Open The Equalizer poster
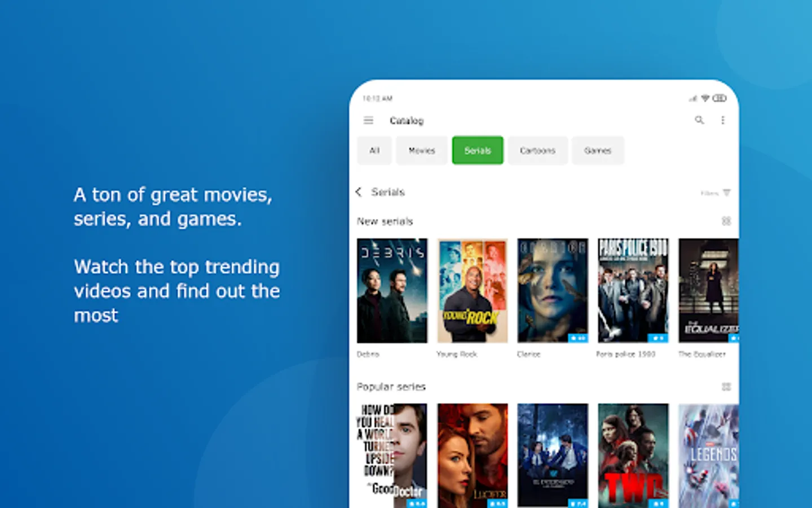812x508 pixels. (708, 291)
